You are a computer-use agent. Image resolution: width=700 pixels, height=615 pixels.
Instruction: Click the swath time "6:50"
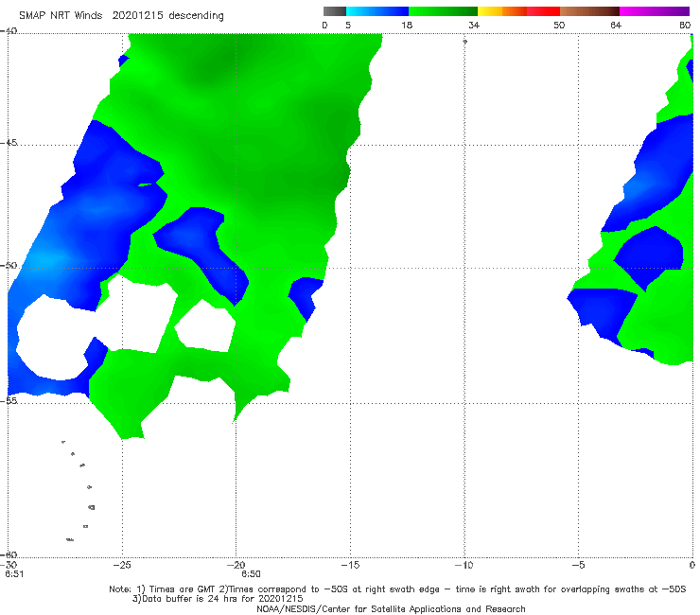coord(251,574)
